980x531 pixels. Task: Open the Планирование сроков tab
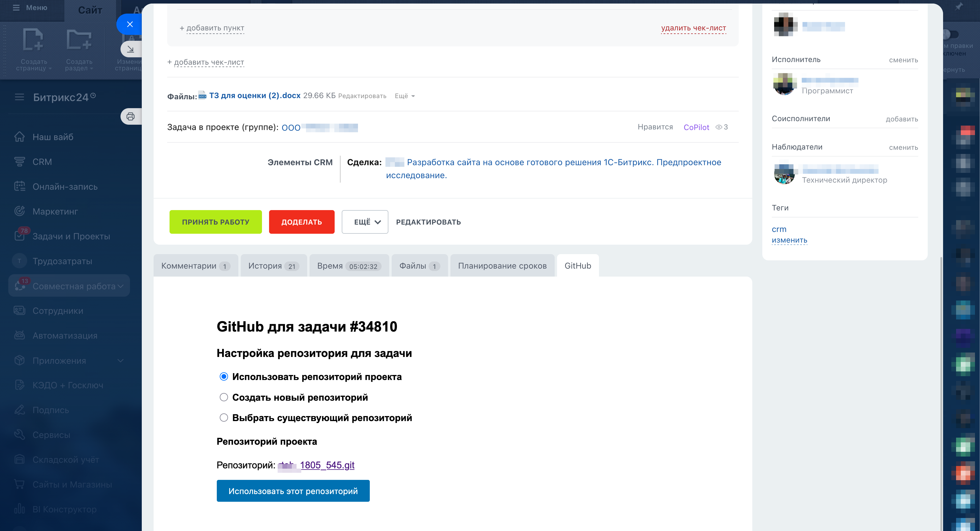(502, 266)
